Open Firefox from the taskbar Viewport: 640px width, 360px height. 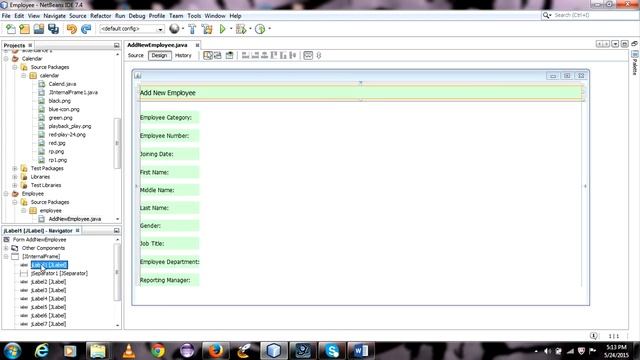(x=216, y=351)
